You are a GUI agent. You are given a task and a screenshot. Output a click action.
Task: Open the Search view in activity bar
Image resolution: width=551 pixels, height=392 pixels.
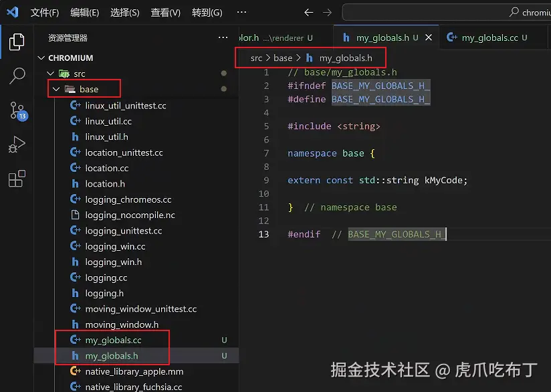(17, 76)
